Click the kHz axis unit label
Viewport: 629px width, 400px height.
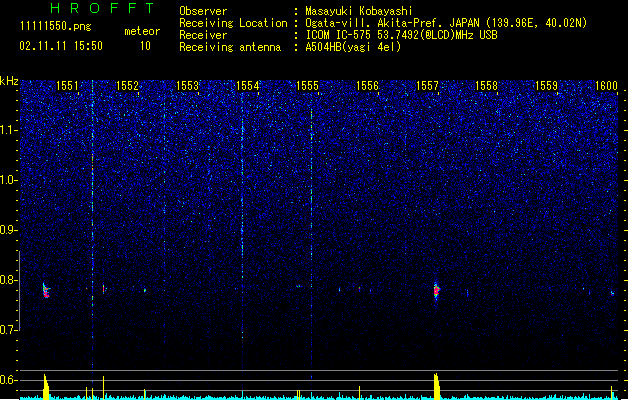pos(9,81)
